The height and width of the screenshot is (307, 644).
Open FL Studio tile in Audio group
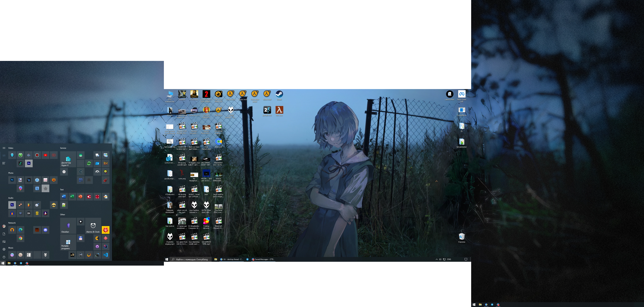pos(29,205)
